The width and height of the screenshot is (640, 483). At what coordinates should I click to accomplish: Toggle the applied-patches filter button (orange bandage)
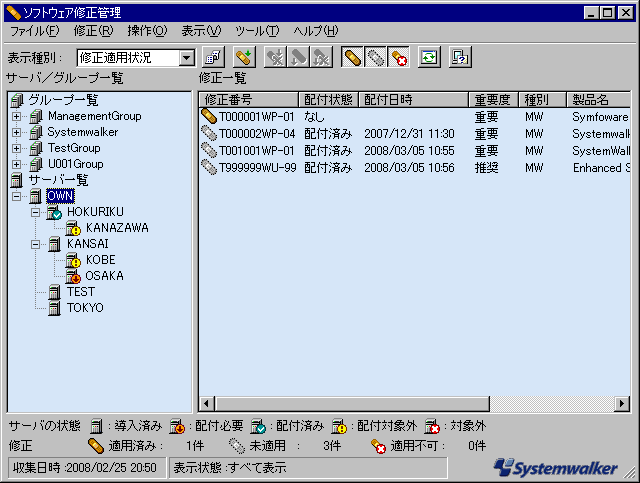point(352,57)
